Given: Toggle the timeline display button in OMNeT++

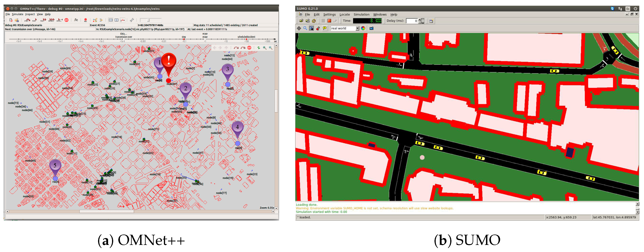Looking at the screenshot, I should coord(123,20).
